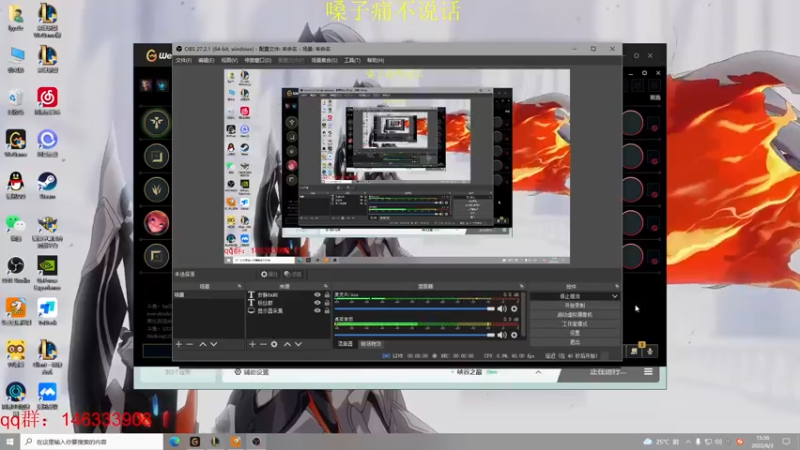The width and height of the screenshot is (800, 450).
Task: Expand chevron in WeGame bottom bar
Action: point(538,372)
